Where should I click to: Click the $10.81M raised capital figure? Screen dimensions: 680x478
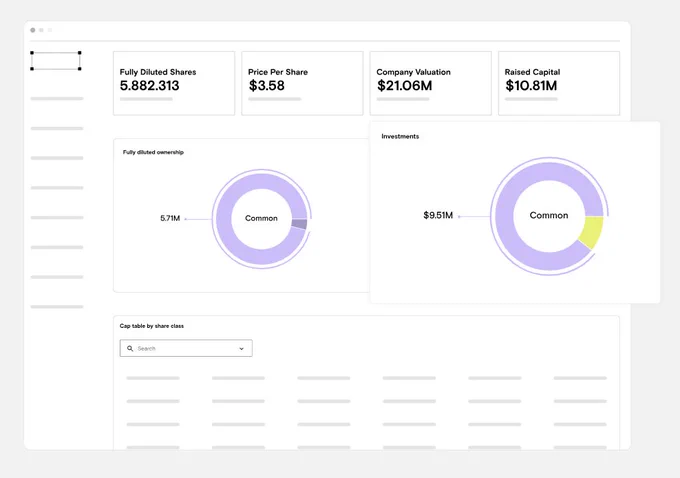[531, 86]
